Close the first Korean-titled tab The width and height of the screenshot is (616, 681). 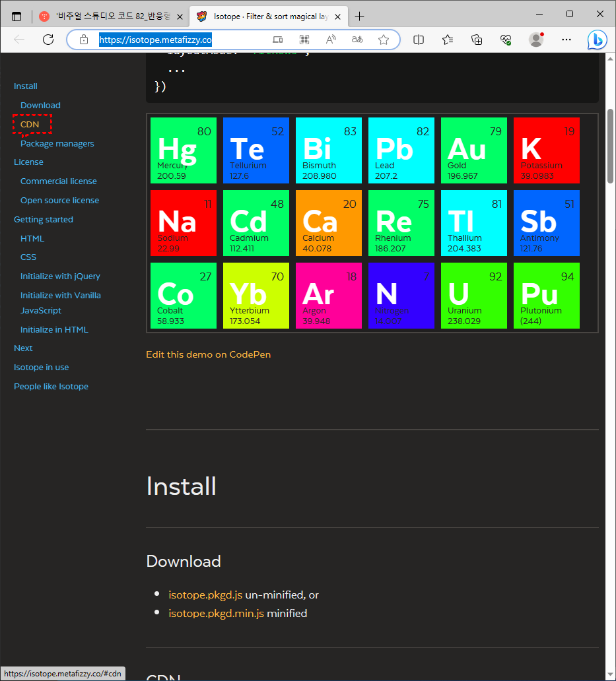pyautogui.click(x=180, y=16)
